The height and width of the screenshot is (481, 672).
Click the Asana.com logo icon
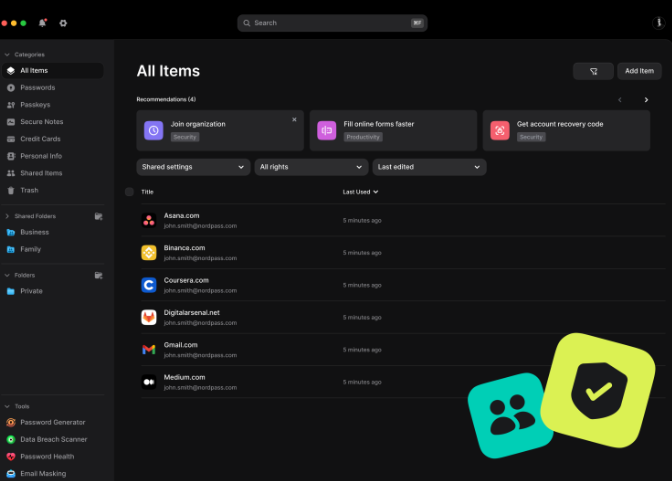click(148, 220)
